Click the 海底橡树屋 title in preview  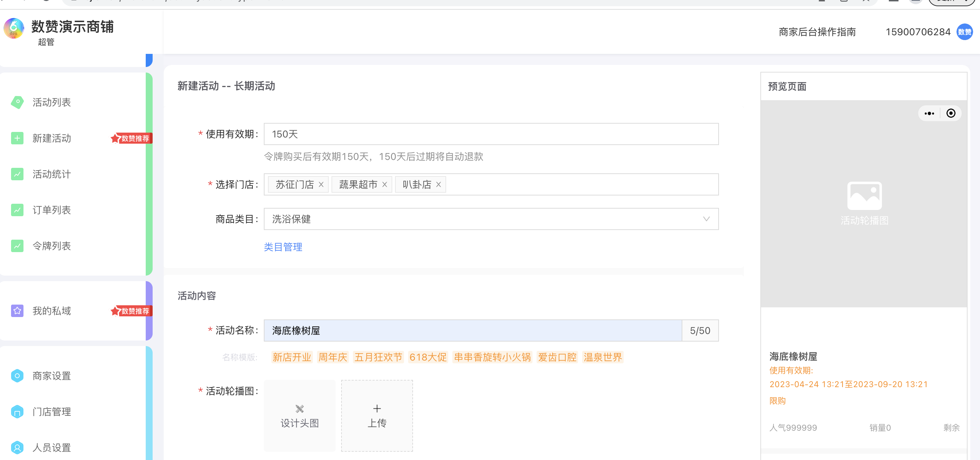(x=793, y=356)
